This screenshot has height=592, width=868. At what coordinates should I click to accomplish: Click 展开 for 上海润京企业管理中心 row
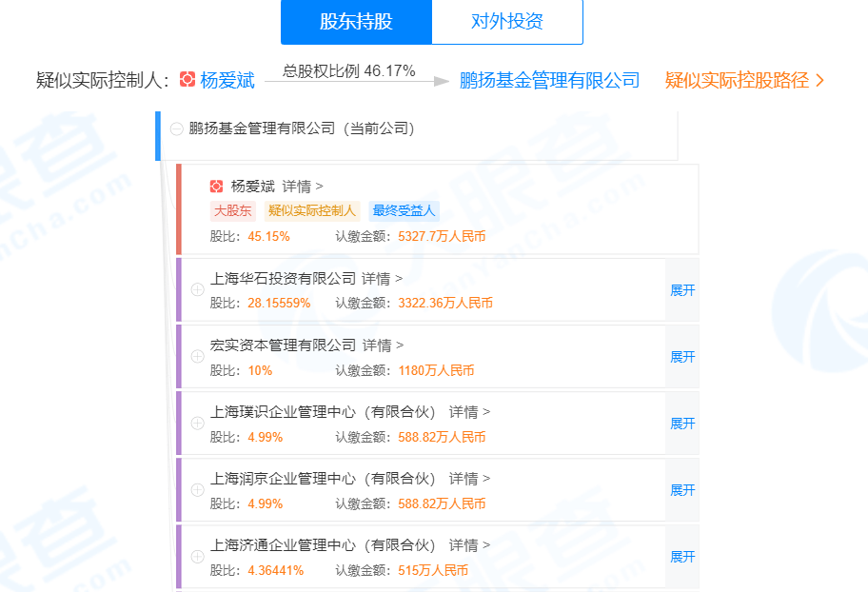click(682, 490)
